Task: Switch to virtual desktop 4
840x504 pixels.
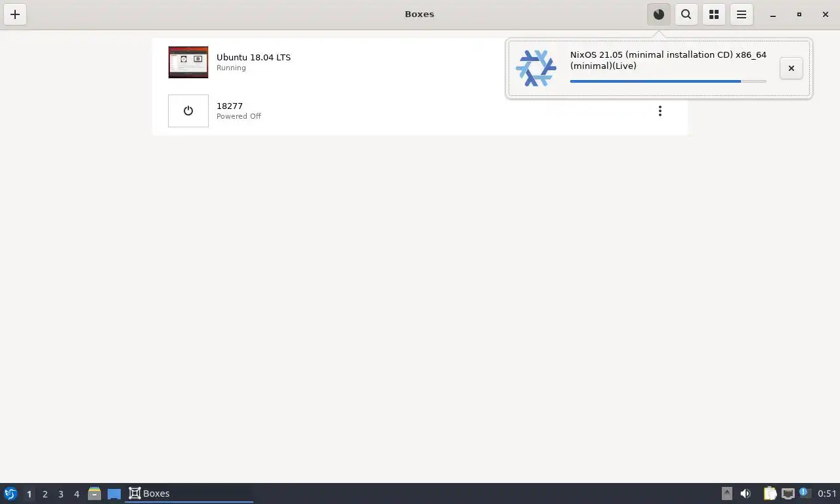Action: [x=76, y=493]
